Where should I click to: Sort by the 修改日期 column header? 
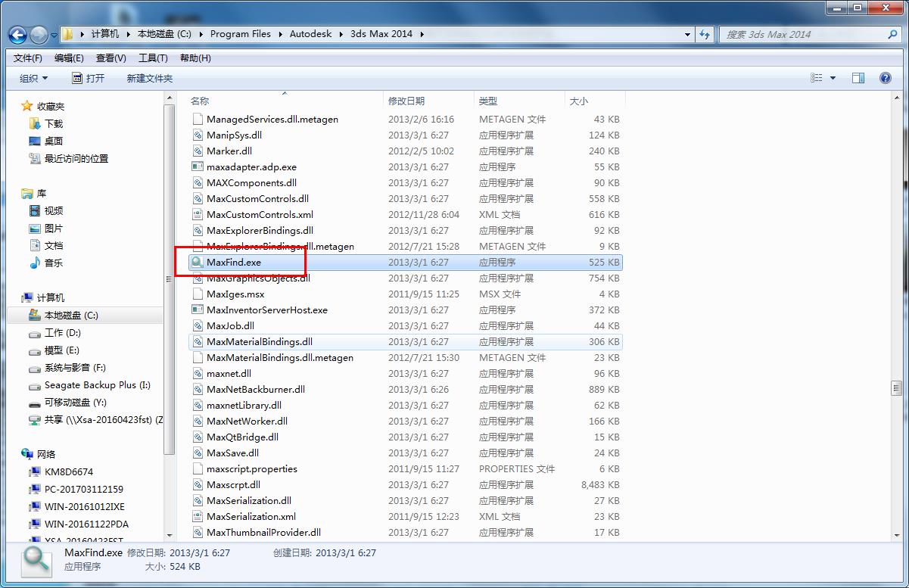(428, 101)
